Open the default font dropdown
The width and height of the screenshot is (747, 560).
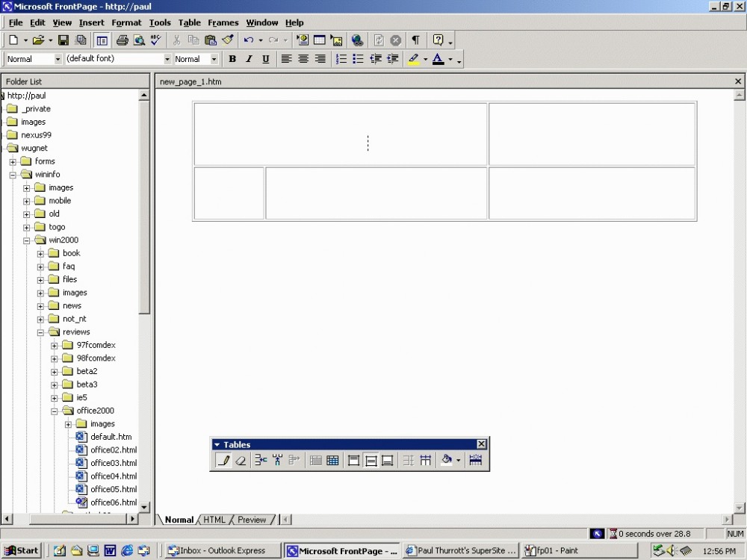coord(167,59)
